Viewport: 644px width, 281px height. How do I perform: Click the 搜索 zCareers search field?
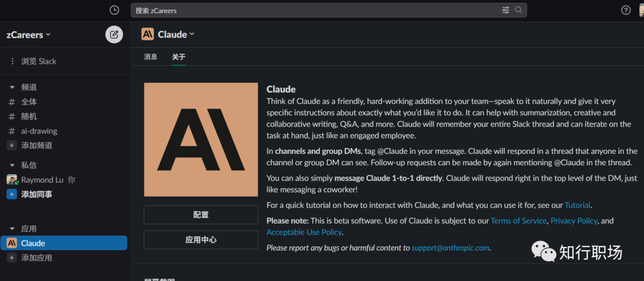(329, 10)
